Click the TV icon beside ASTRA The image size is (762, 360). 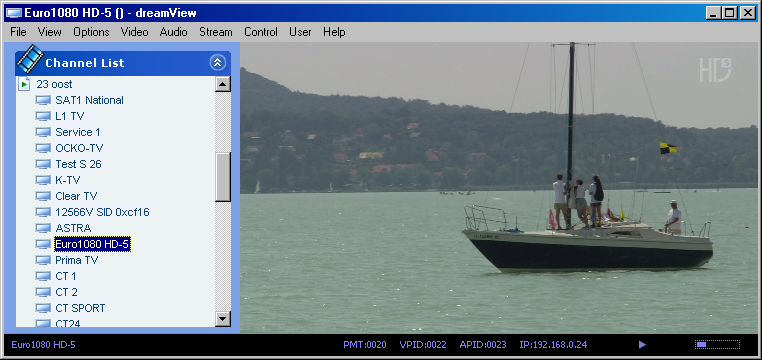pyautogui.click(x=43, y=229)
